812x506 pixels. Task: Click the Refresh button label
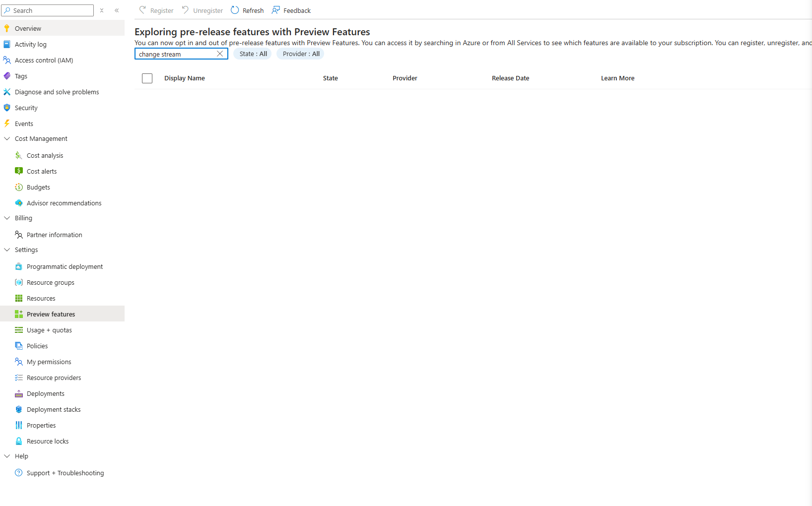click(x=253, y=10)
